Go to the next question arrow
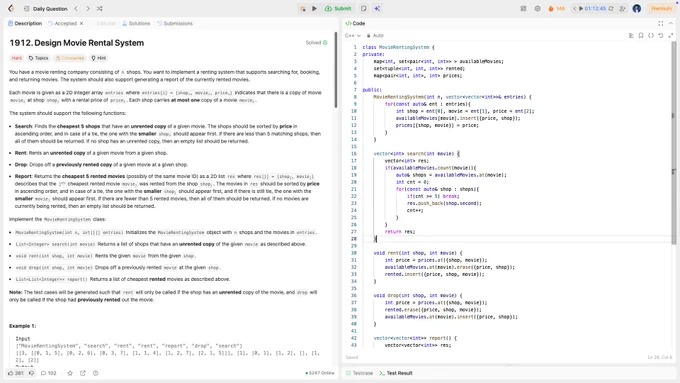Screen dimensions: 680x383 tap(88, 9)
